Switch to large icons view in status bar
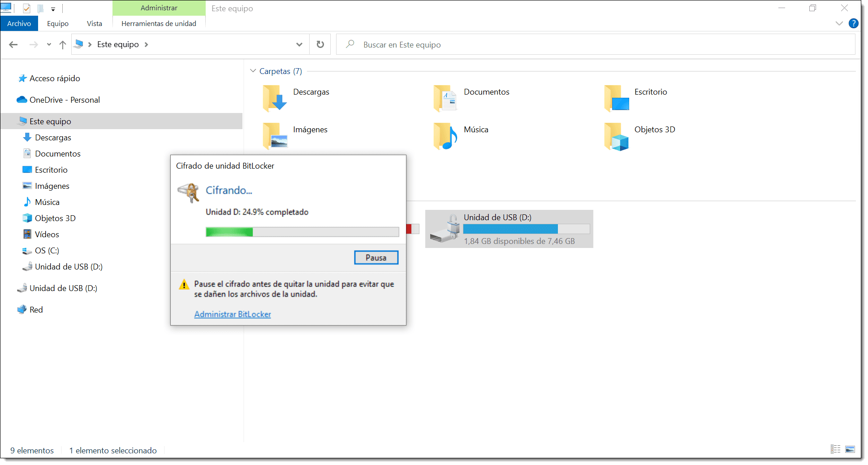Viewport: 868px width, 465px height. point(850,449)
